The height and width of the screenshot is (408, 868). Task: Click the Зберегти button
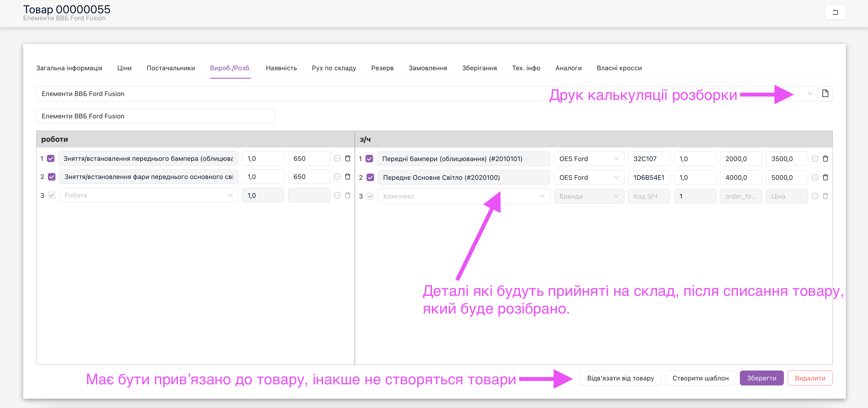tap(761, 378)
